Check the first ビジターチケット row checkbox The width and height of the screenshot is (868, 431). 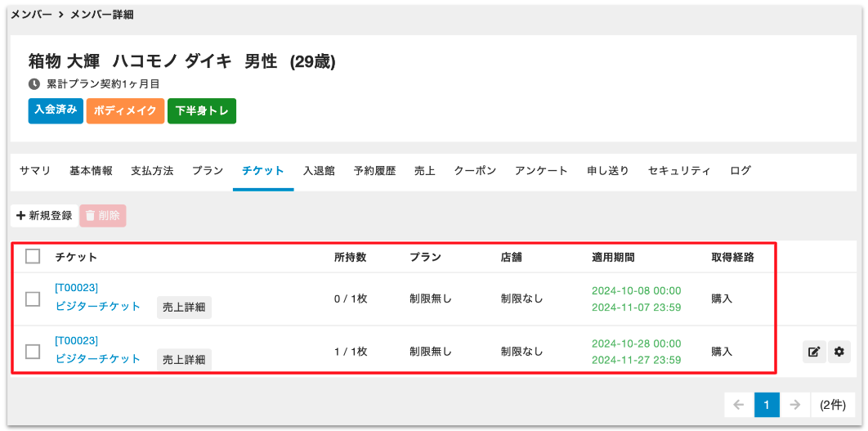click(x=33, y=299)
